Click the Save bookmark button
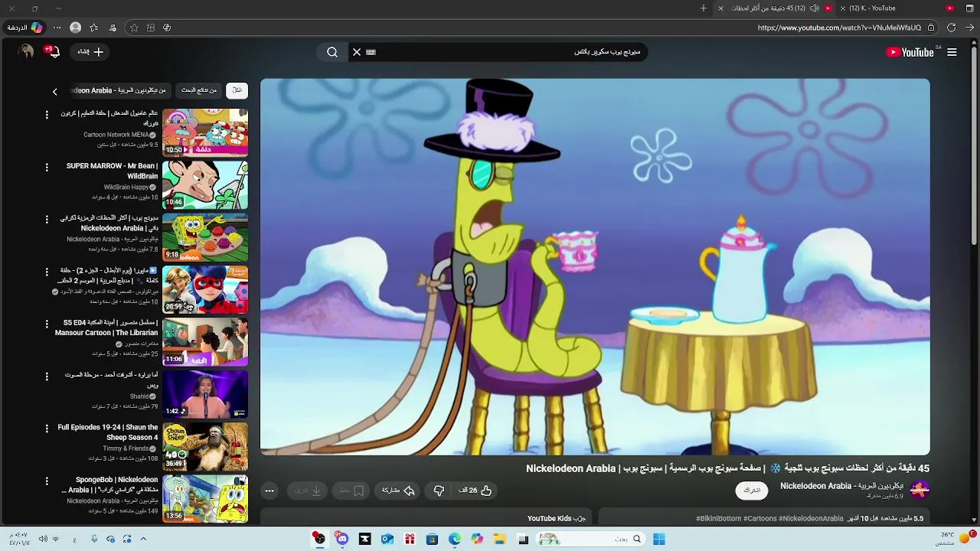The width and height of the screenshot is (980, 551). click(x=351, y=491)
